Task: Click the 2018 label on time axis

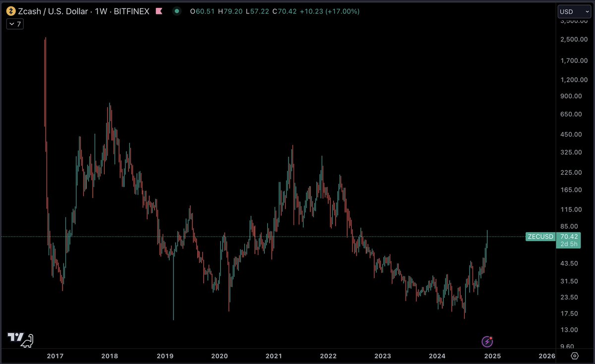Action: click(x=109, y=356)
